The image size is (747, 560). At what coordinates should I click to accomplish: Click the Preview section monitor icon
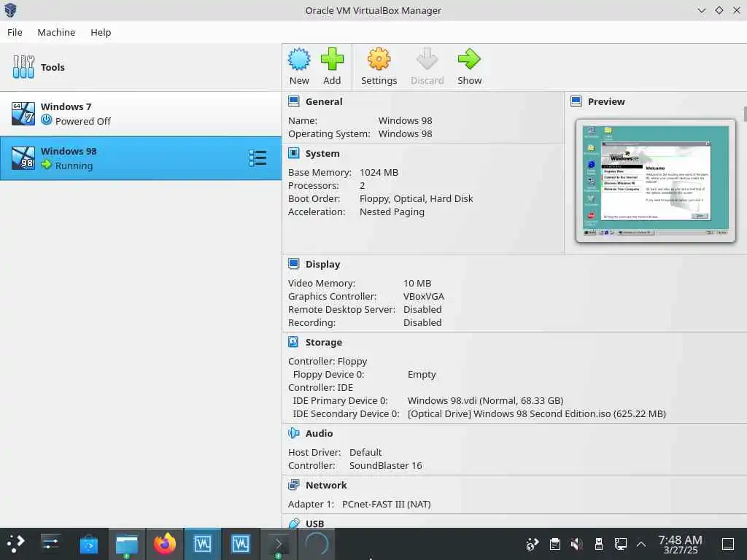(x=576, y=101)
